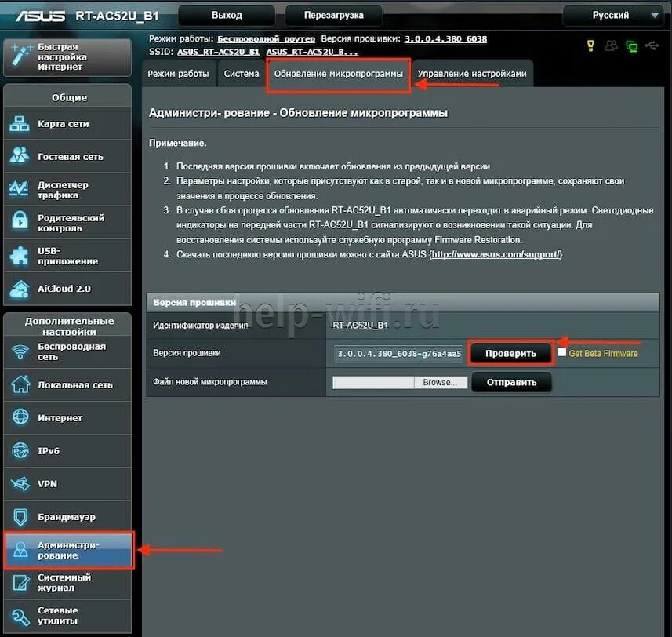Open Сетевые утилиты menu item

(x=67, y=616)
